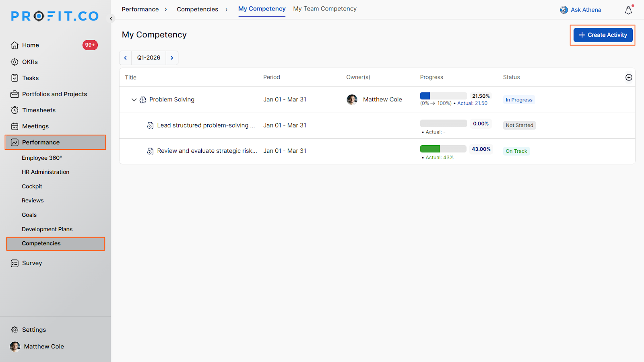Open the notifications bell icon
This screenshot has width=644, height=362.
628,10
